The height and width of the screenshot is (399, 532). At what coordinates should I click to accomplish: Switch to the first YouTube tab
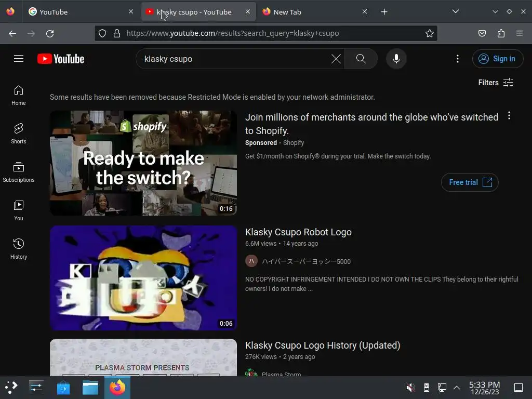(82, 12)
